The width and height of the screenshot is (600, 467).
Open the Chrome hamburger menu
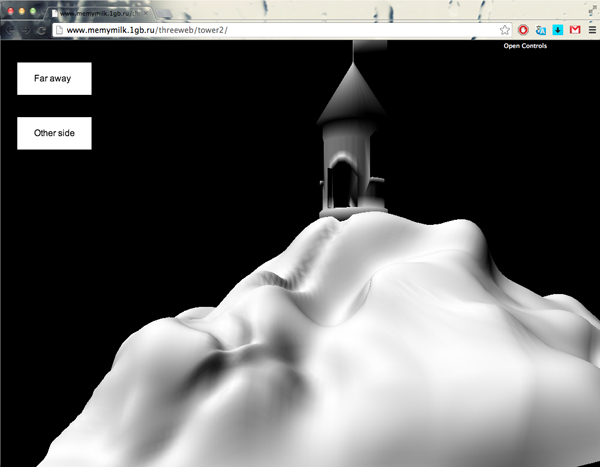592,30
